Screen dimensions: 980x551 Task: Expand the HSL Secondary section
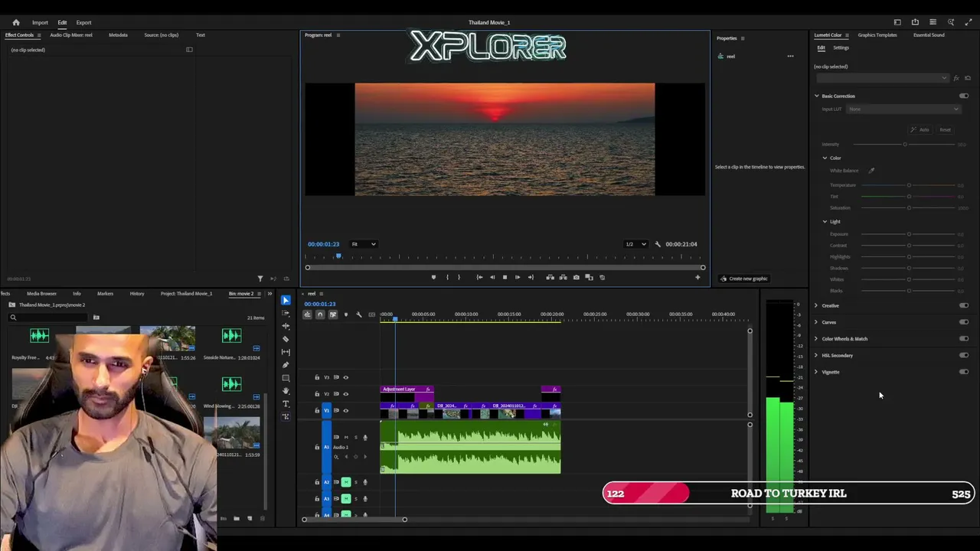pos(816,355)
